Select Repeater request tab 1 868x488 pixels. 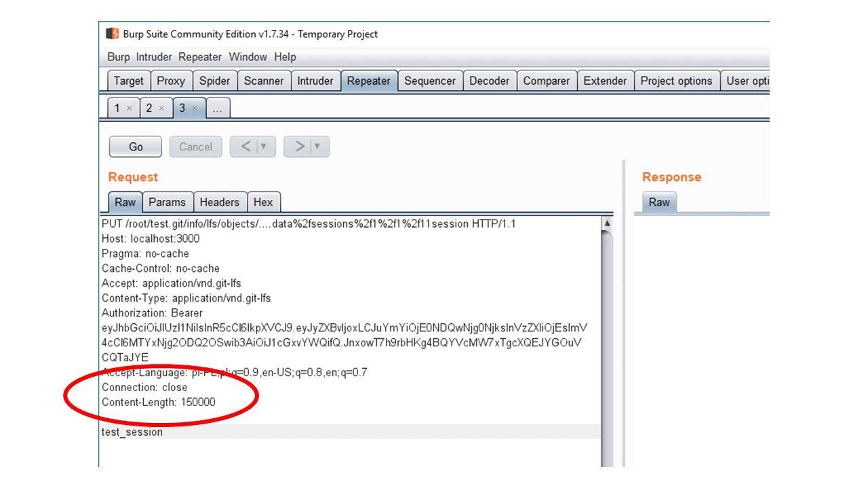[123, 108]
